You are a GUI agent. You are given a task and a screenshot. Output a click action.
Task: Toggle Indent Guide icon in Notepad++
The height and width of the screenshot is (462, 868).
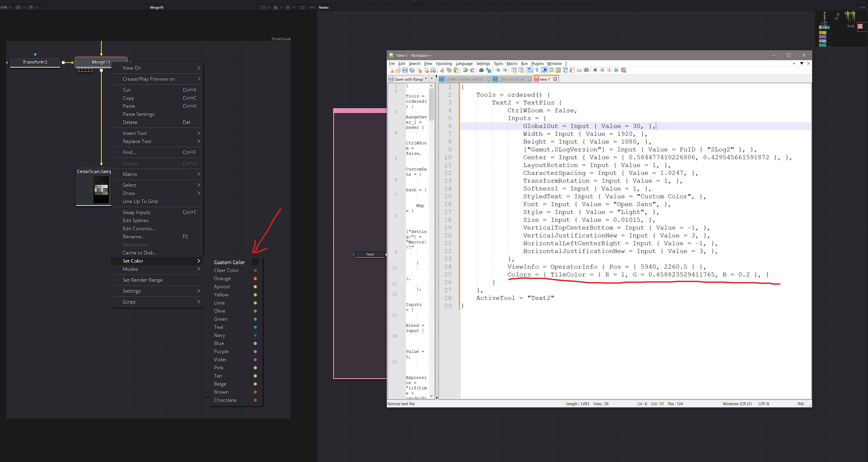coord(544,70)
